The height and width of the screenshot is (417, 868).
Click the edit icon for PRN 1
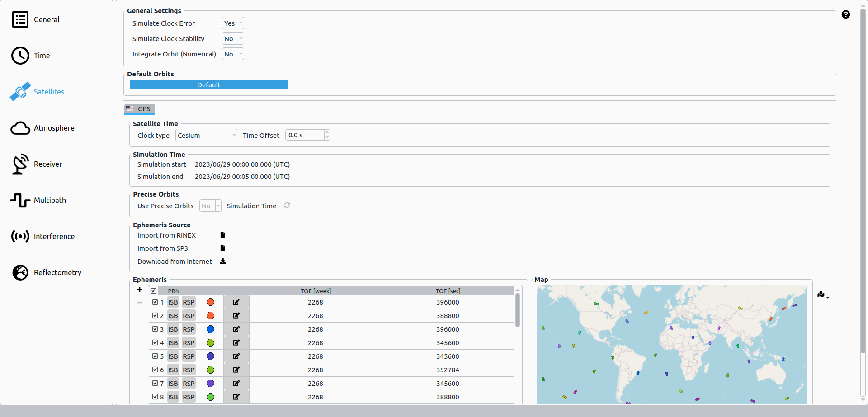(x=236, y=302)
